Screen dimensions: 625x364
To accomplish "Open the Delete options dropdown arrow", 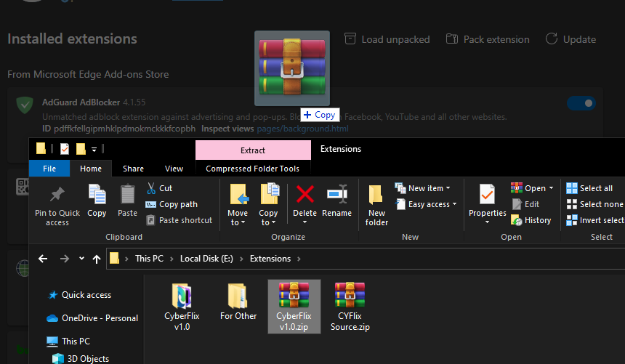I will pyautogui.click(x=305, y=222).
